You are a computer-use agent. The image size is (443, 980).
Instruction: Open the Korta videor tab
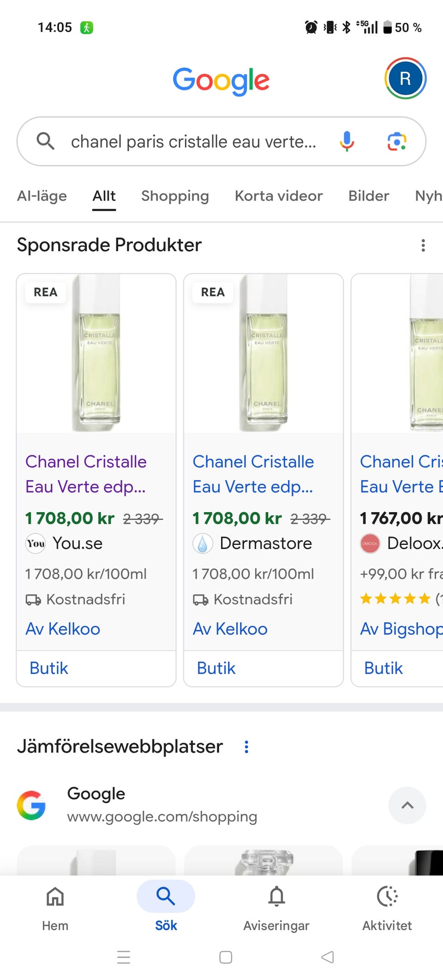tap(279, 196)
